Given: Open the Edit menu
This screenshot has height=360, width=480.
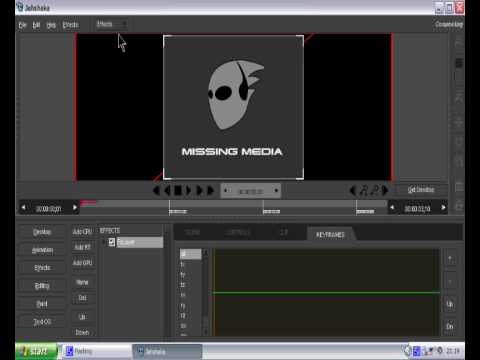Looking at the screenshot, I should (36, 25).
